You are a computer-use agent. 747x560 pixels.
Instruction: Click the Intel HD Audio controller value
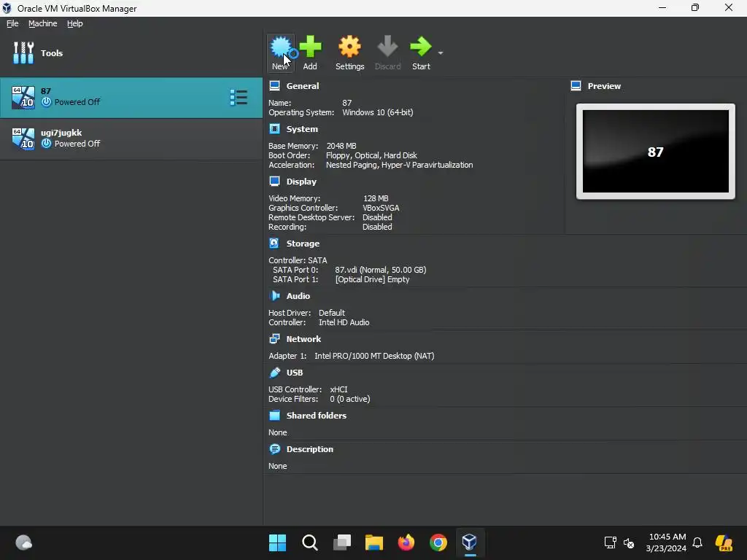344,322
